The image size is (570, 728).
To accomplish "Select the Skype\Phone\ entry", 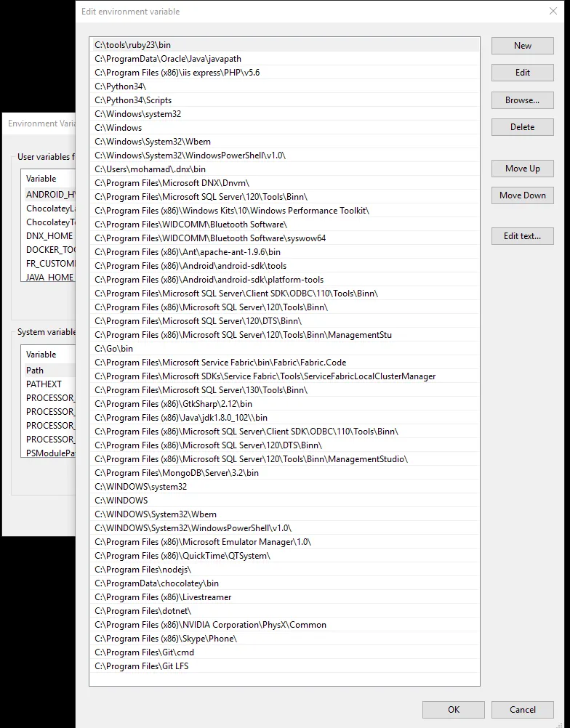I will (284, 639).
